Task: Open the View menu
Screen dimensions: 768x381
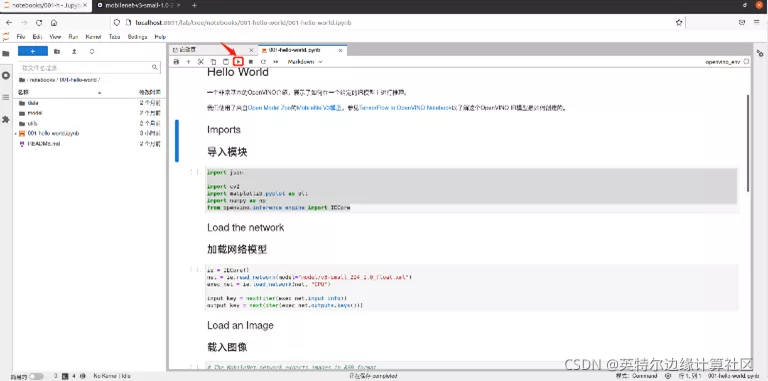Action: (x=55, y=37)
